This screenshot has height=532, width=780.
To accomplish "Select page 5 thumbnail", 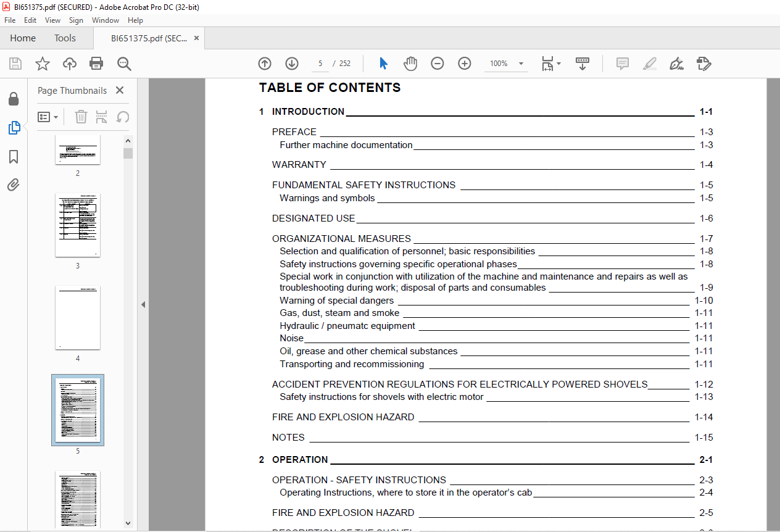I will pos(78,410).
